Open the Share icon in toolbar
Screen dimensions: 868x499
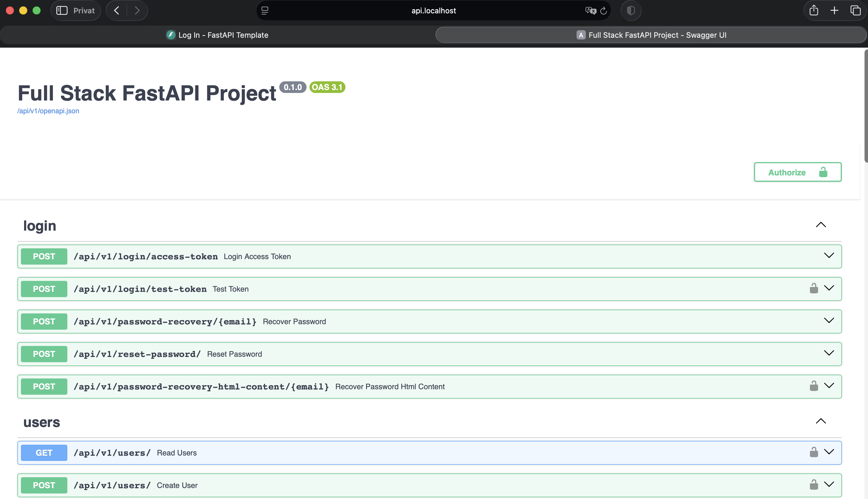813,10
